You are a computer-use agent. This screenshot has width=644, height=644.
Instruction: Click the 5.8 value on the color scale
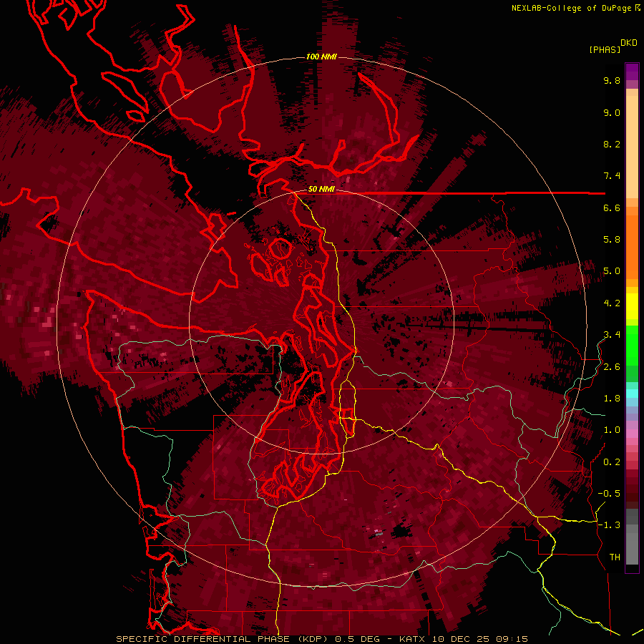612,240
